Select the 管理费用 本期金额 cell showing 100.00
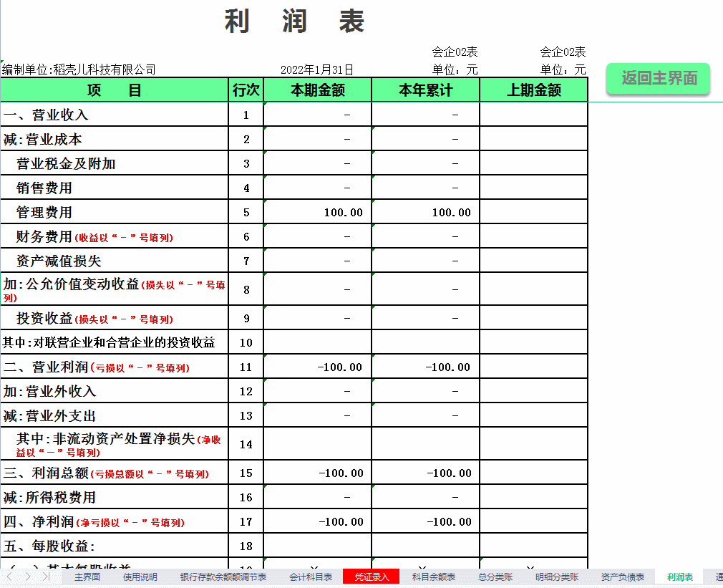The width and height of the screenshot is (723, 588). click(x=317, y=211)
